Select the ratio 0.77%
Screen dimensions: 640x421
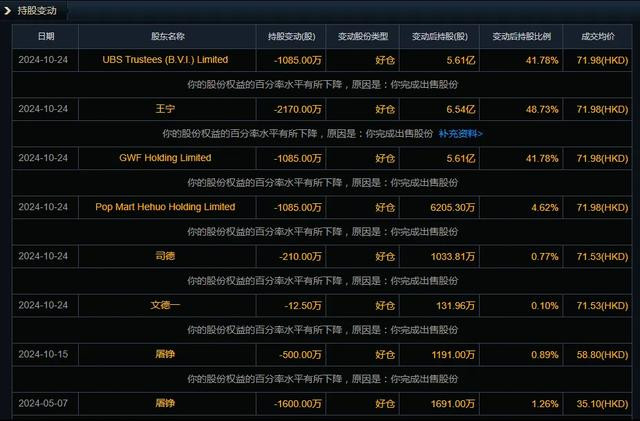point(544,256)
